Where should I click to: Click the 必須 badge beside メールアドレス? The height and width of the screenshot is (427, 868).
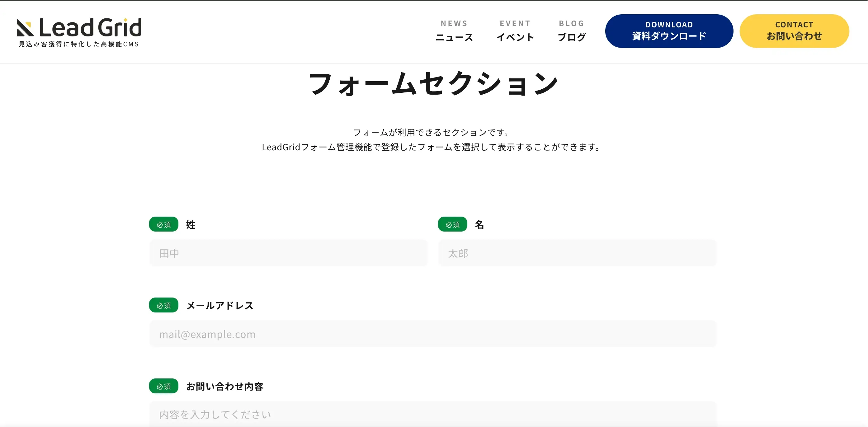pos(164,305)
